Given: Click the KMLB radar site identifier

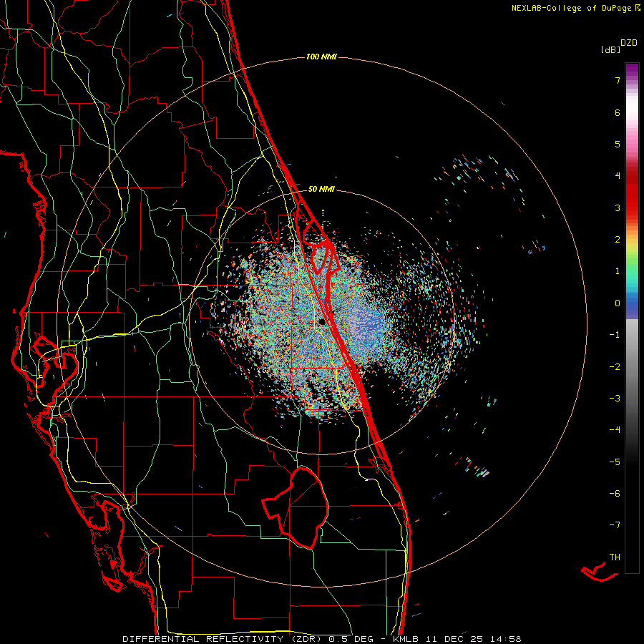Looking at the screenshot, I should [x=406, y=639].
